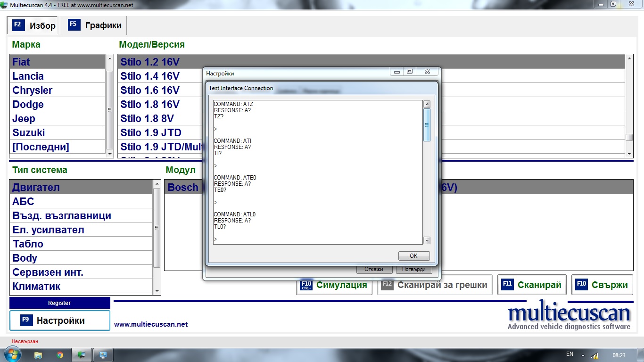Viewport: 644px width, 362px height.
Task: Click the network signal tray icon
Action: [x=594, y=355]
